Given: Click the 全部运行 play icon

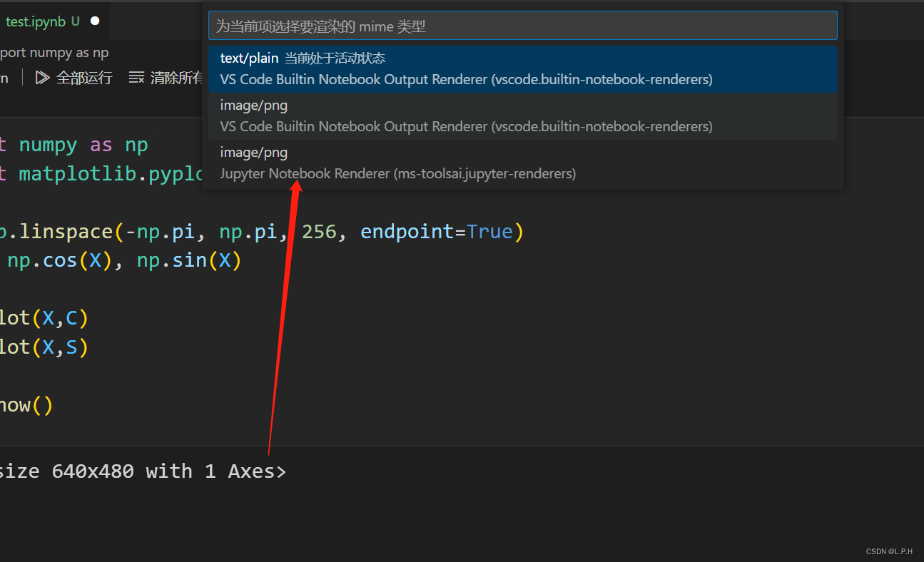Looking at the screenshot, I should tap(42, 78).
